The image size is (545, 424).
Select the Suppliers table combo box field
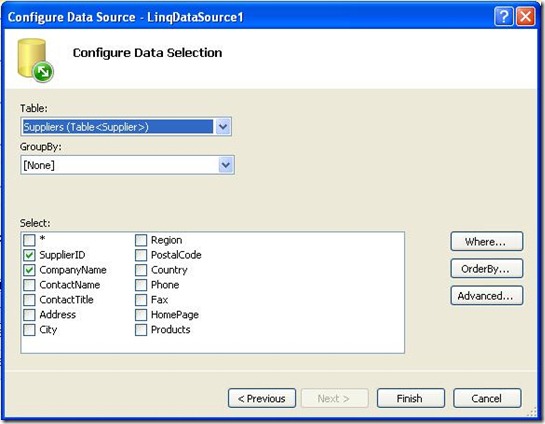point(126,127)
